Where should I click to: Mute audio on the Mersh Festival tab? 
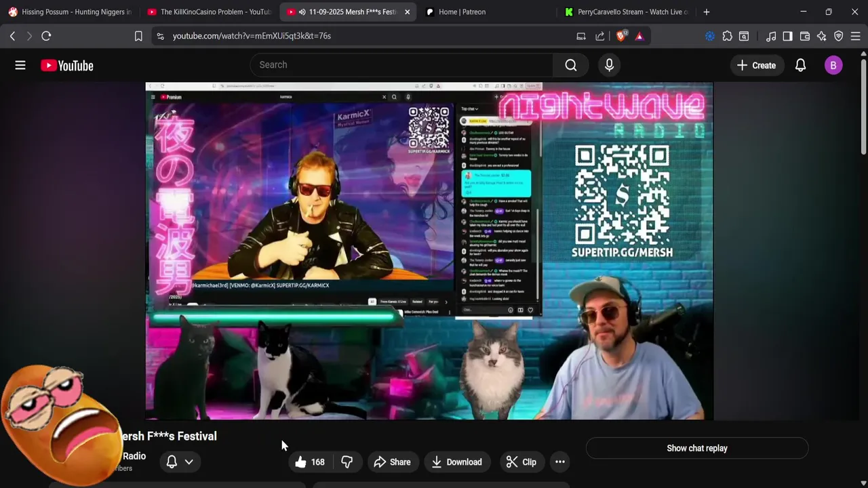coord(302,12)
